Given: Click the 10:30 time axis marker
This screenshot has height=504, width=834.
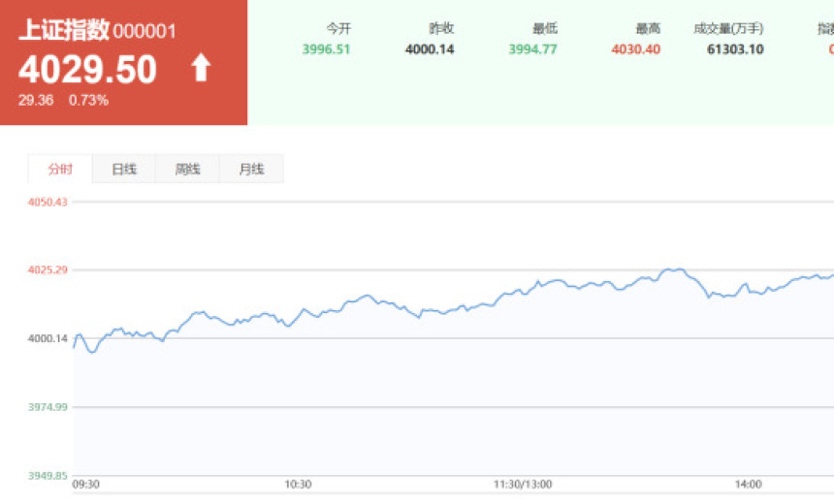Looking at the screenshot, I should [298, 485].
